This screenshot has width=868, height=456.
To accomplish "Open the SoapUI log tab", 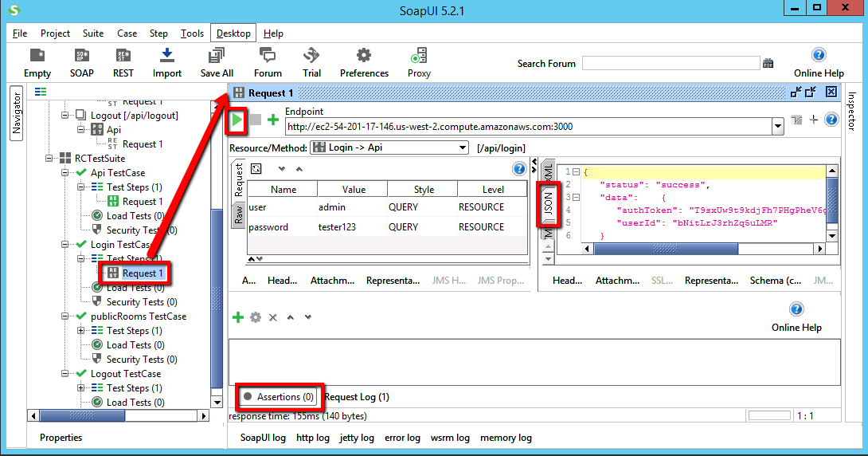I will (x=263, y=438).
